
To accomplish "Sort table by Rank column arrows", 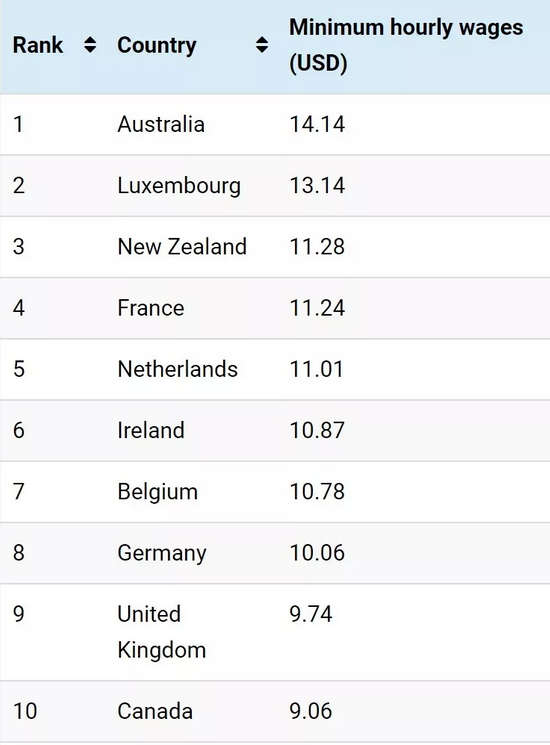I will [90, 45].
